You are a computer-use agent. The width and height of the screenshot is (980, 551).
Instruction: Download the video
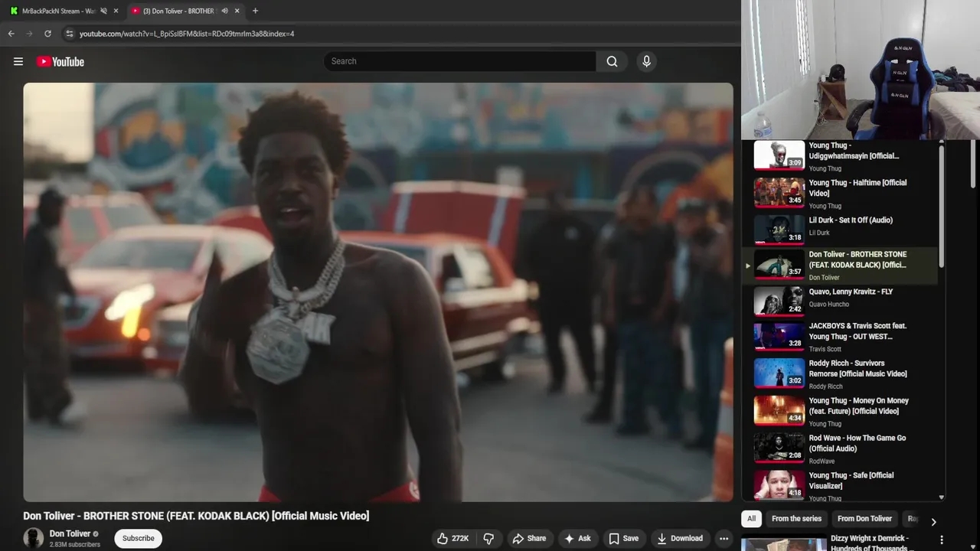pos(680,539)
